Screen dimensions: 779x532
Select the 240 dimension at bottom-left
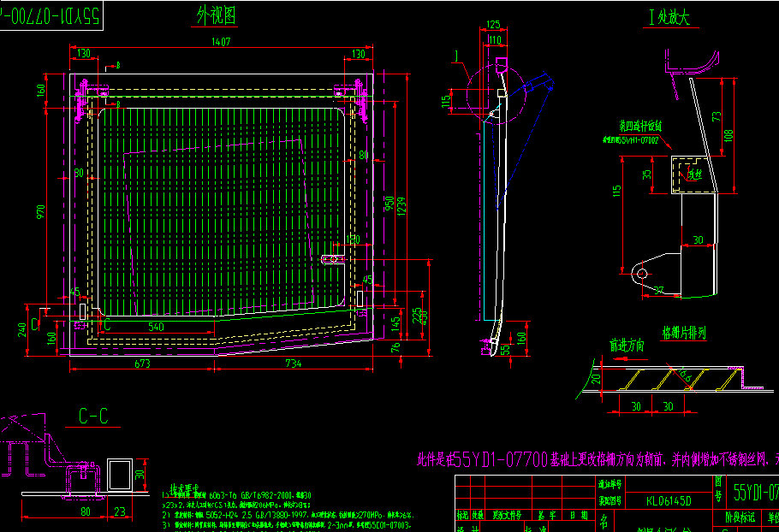click(21, 329)
